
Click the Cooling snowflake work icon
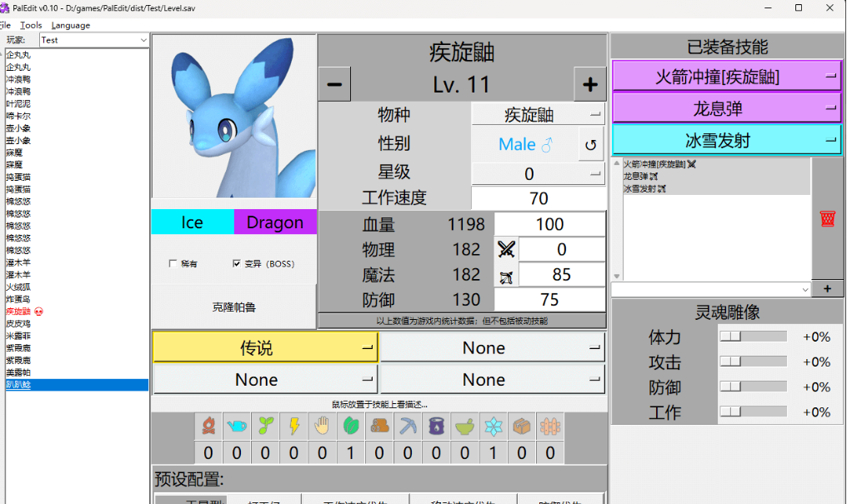(x=494, y=427)
